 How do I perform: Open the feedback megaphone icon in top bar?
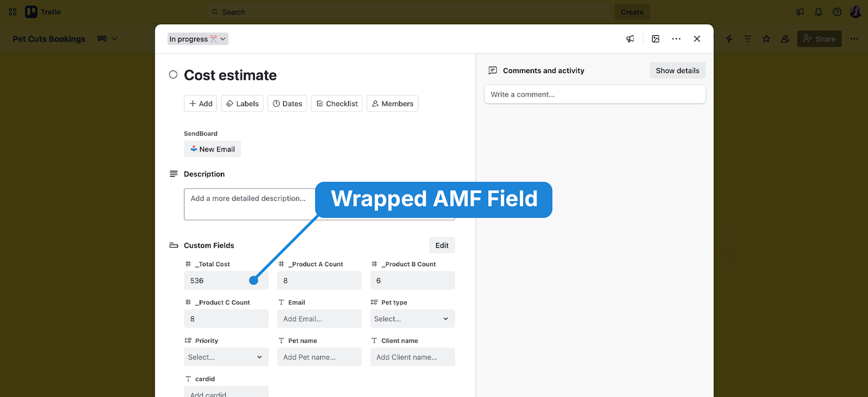pyautogui.click(x=800, y=12)
